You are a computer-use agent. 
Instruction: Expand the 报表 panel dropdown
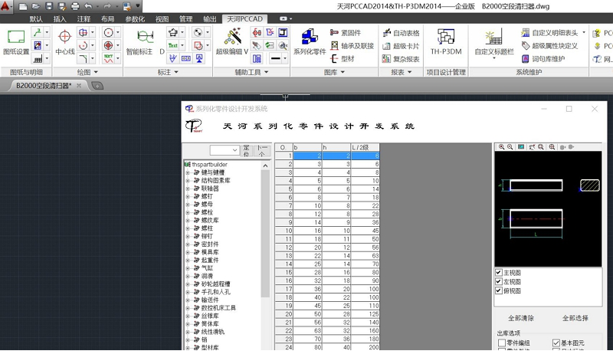click(x=410, y=72)
